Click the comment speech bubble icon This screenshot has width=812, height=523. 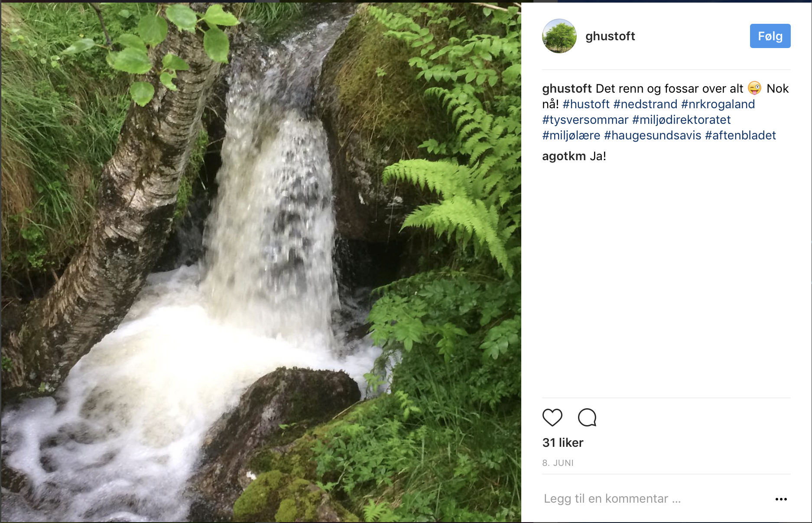click(x=587, y=417)
